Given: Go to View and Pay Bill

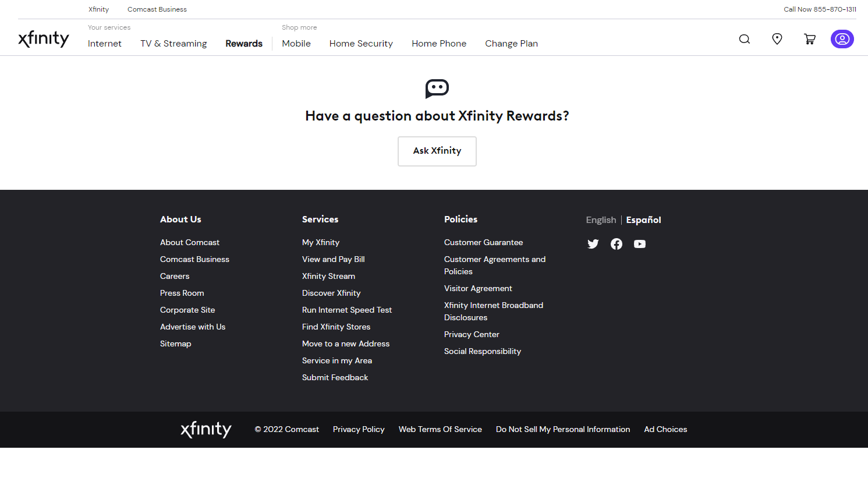Looking at the screenshot, I should 334,260.
